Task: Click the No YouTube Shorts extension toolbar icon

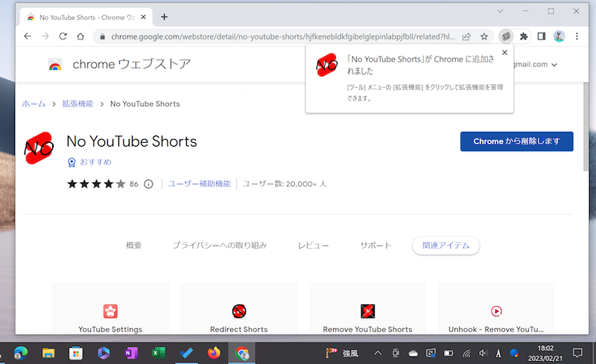Action: click(506, 36)
